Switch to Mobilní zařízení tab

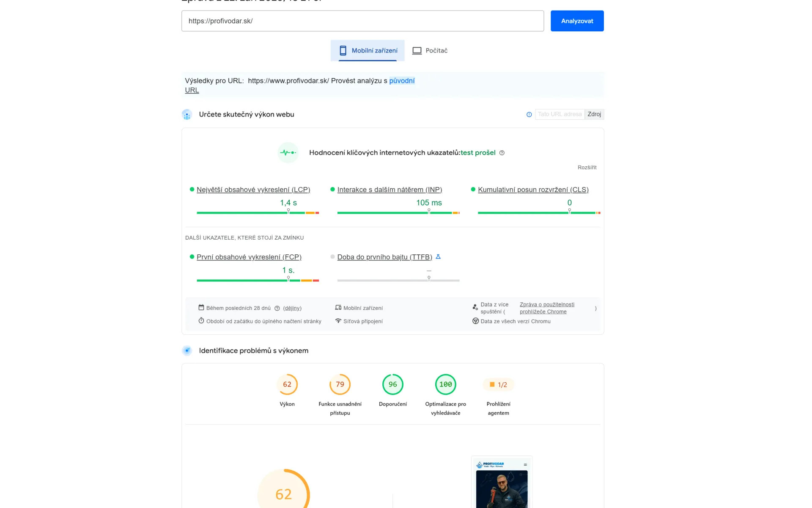[368, 50]
